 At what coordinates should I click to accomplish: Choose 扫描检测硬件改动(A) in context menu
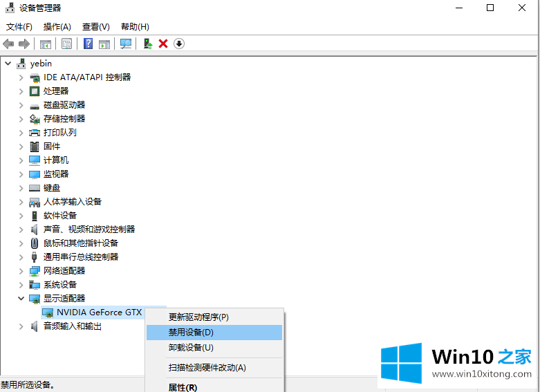click(214, 368)
